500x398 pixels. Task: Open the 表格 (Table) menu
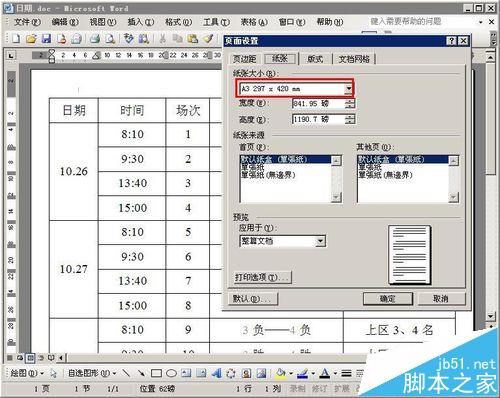[254, 22]
